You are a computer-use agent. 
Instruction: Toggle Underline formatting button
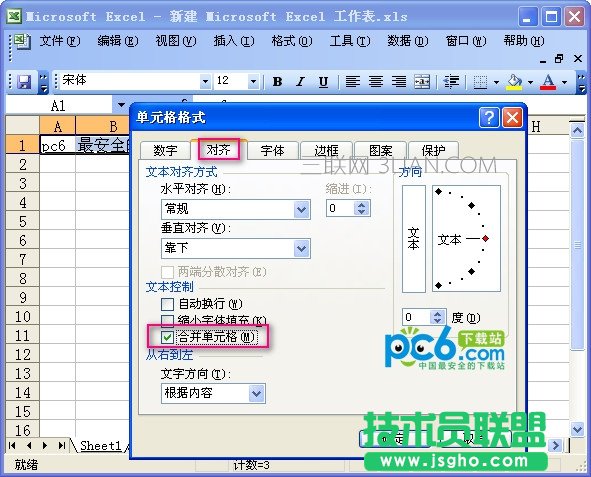pyautogui.click(x=323, y=81)
